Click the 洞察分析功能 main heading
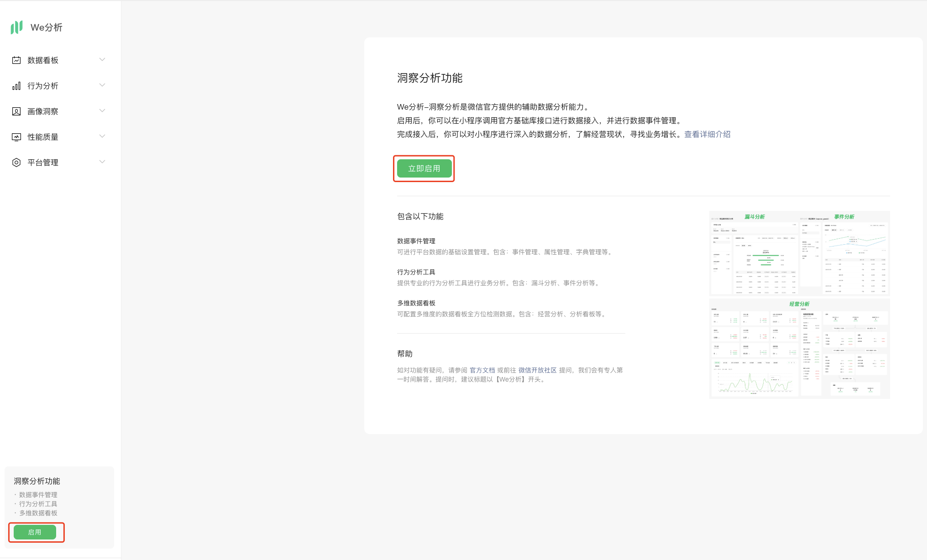The width and height of the screenshot is (927, 560). coord(429,78)
